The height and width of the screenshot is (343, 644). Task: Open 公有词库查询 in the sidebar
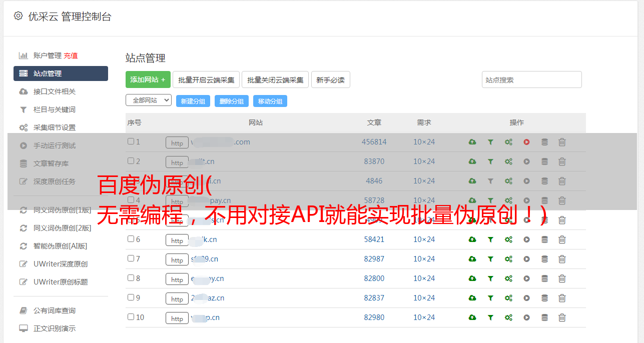pyautogui.click(x=55, y=310)
